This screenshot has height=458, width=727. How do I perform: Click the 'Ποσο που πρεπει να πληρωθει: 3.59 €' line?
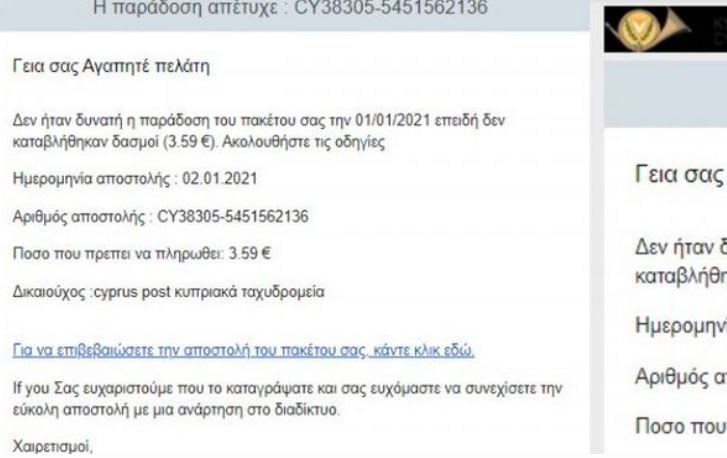click(142, 254)
